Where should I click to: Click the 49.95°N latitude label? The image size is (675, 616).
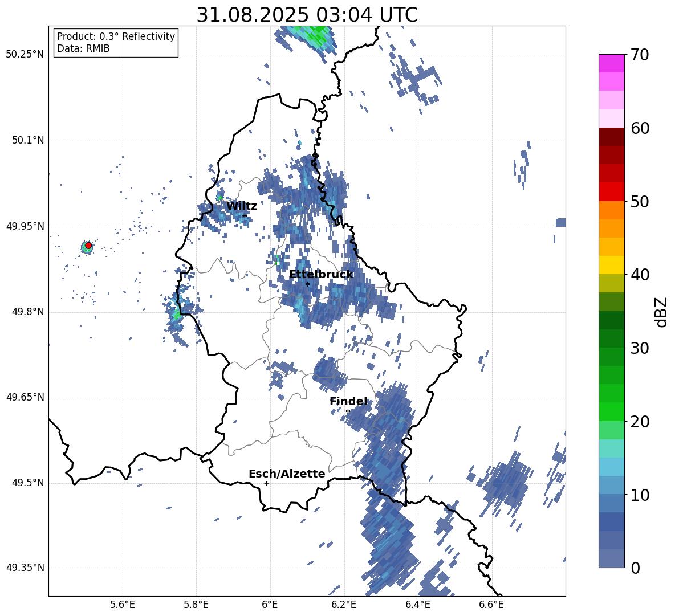(25, 227)
